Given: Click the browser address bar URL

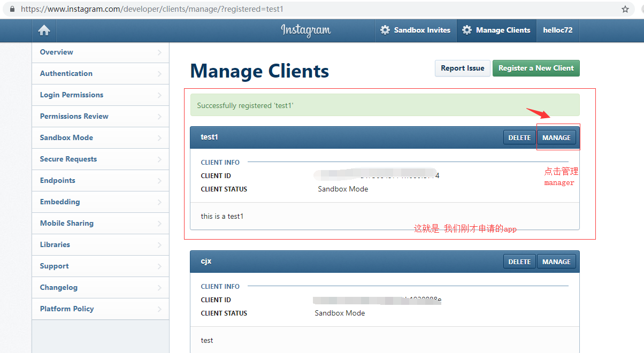Looking at the screenshot, I should (x=152, y=9).
